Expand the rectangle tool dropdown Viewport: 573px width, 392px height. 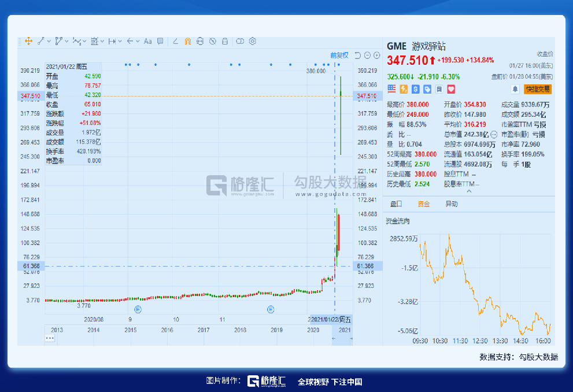[x=102, y=41]
